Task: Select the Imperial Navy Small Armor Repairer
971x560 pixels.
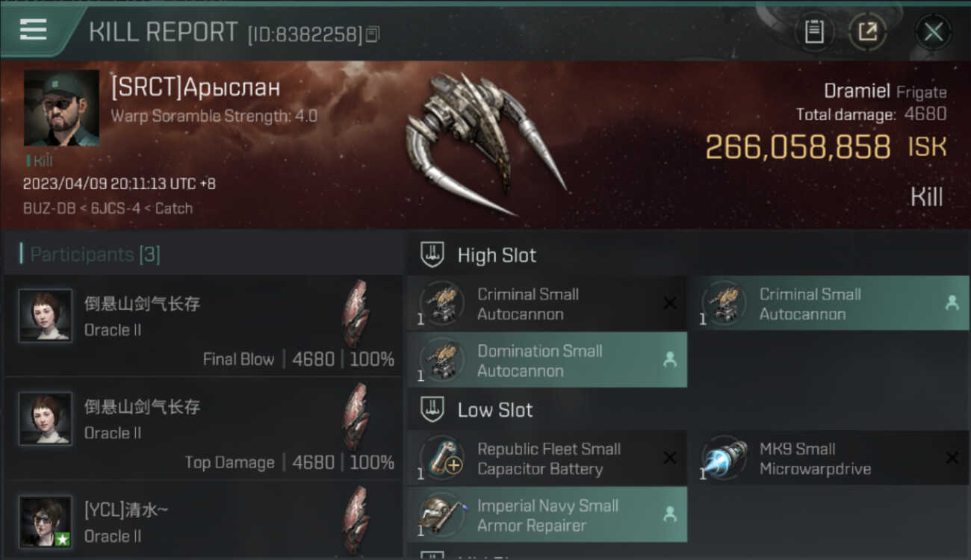Action: click(547, 515)
